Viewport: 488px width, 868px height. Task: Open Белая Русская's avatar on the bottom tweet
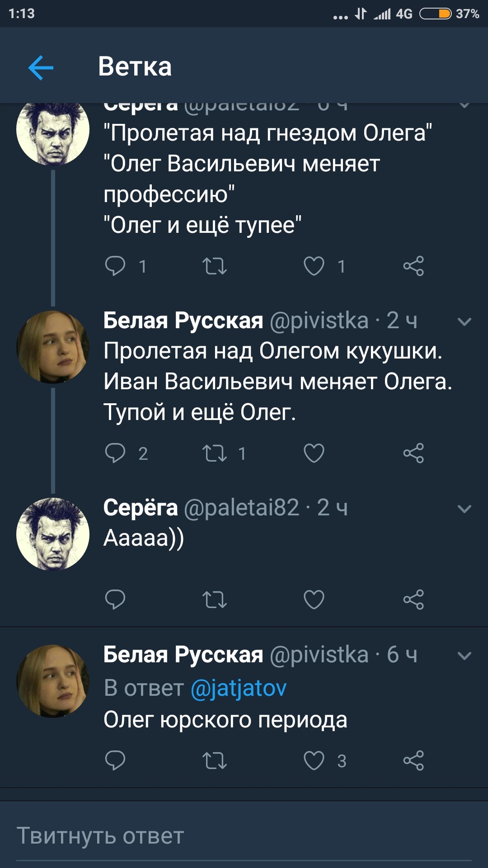53,681
